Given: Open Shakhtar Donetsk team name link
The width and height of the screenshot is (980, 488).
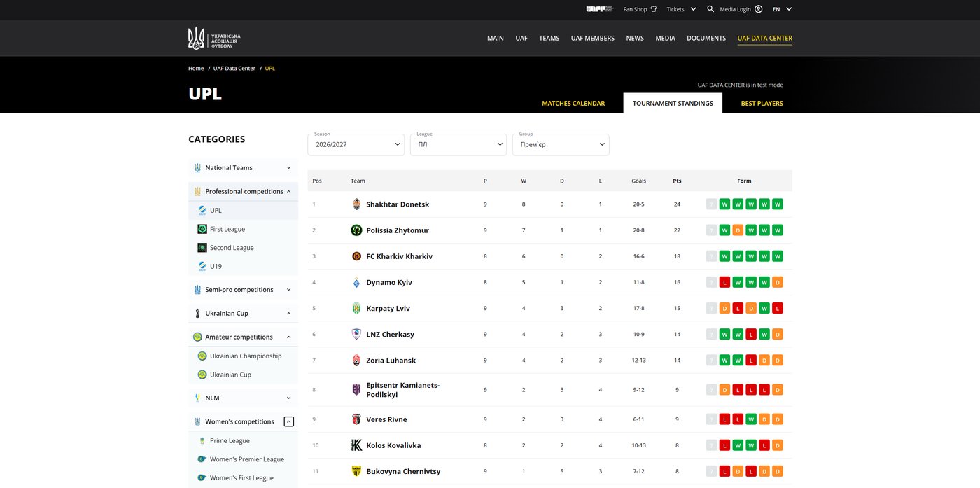Looking at the screenshot, I should tap(398, 204).
